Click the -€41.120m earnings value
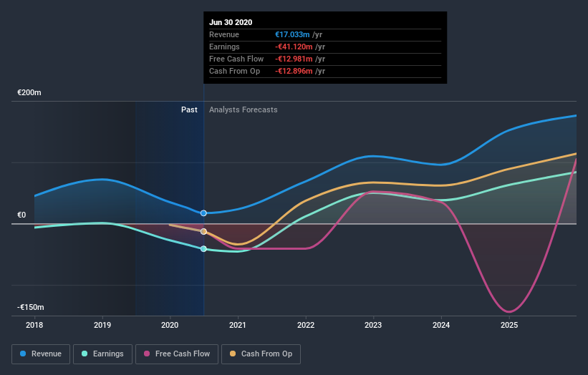This screenshot has height=375, width=588. 294,47
